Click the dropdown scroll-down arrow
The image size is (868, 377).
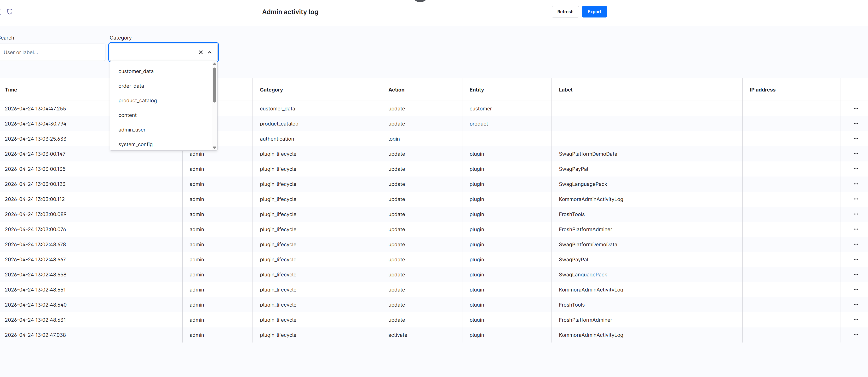click(214, 148)
